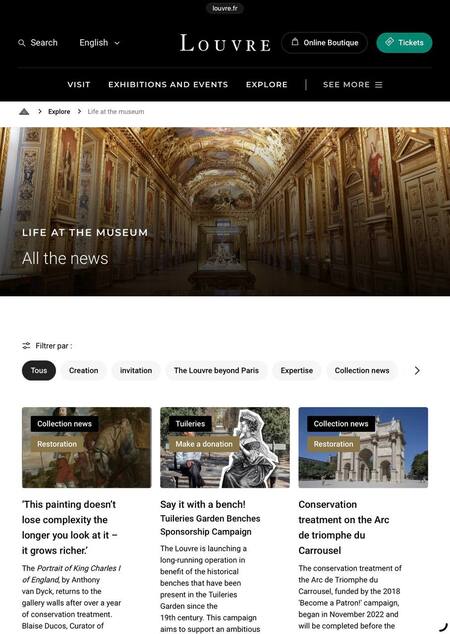
Task: Open the EXPLORE menu
Action: click(267, 85)
